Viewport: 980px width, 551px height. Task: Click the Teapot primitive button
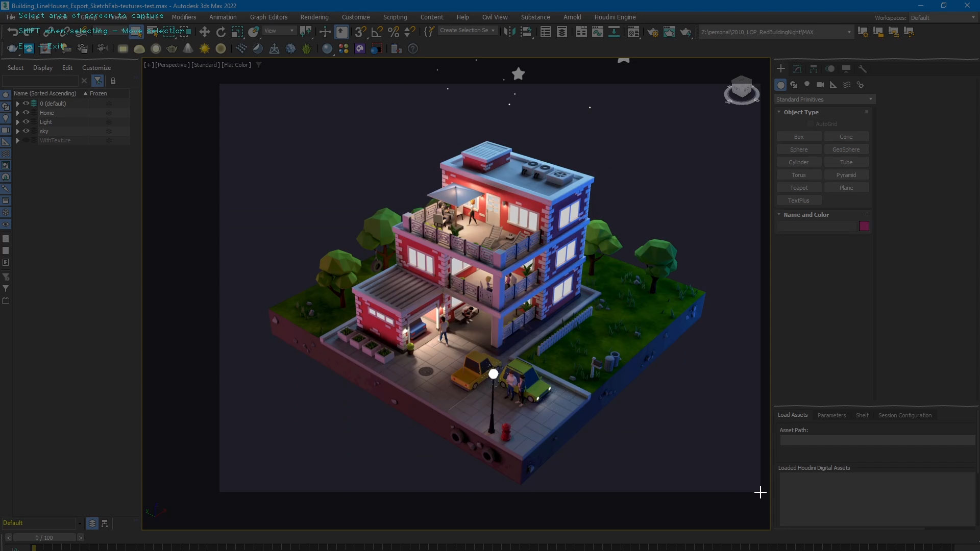coord(799,188)
